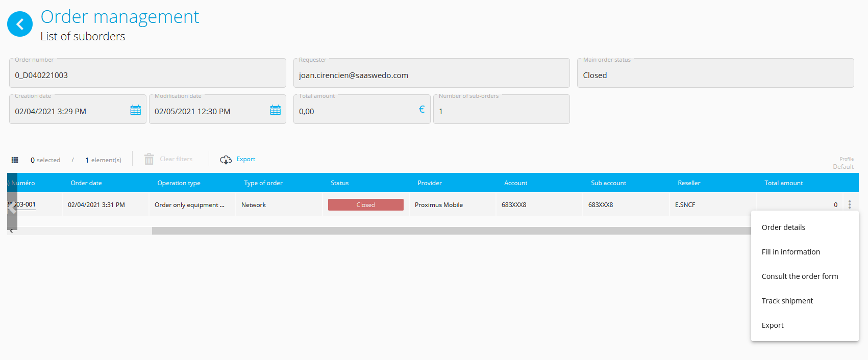Click the Export cloud icon
This screenshot has width=868, height=360.
(226, 160)
